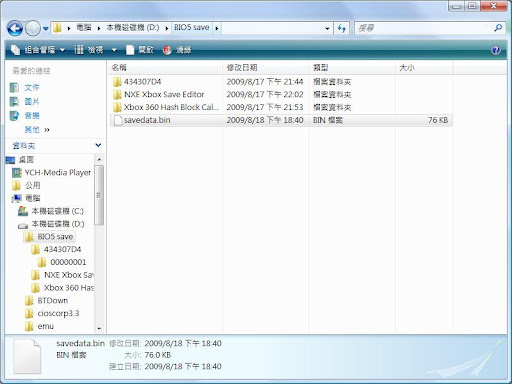Click the tree scrollbar down arrow

pyautogui.click(x=99, y=329)
